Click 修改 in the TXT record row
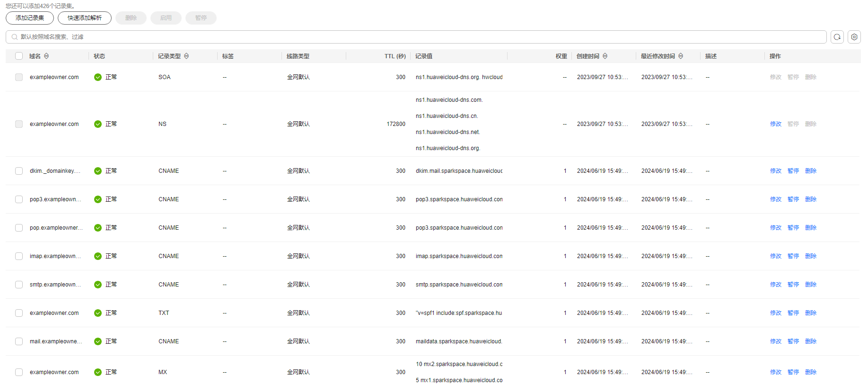Viewport: 868px width, 385px height. pyautogui.click(x=776, y=313)
